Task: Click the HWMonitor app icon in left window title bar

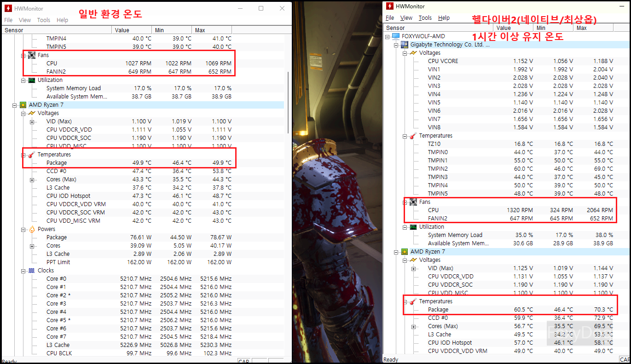Action: [x=8, y=8]
